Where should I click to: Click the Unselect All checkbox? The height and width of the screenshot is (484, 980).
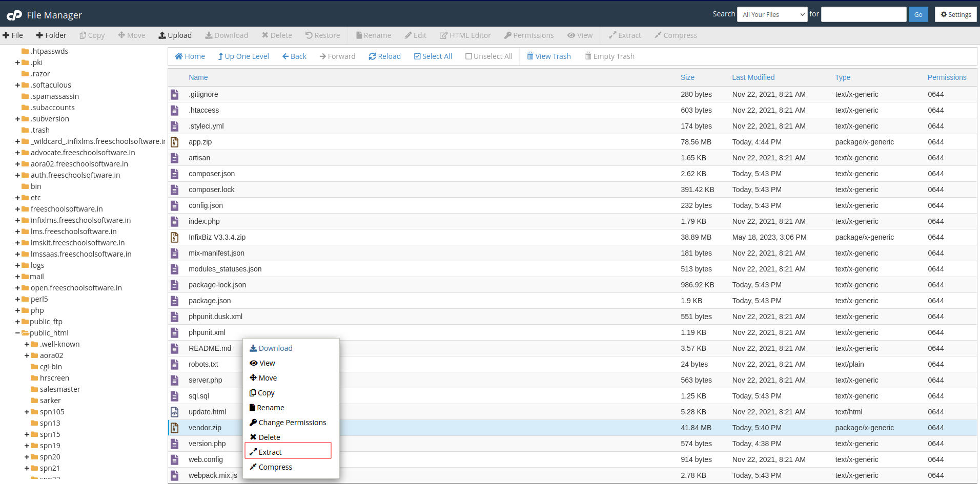point(468,56)
